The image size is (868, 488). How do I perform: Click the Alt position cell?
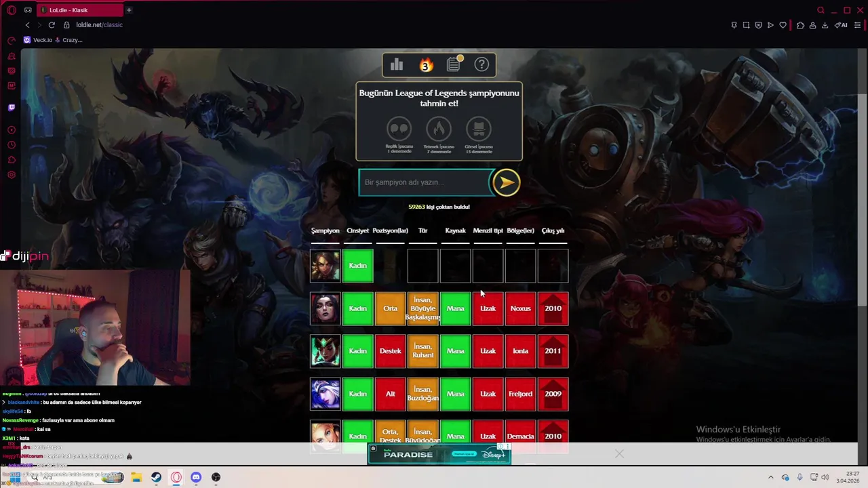(x=390, y=394)
